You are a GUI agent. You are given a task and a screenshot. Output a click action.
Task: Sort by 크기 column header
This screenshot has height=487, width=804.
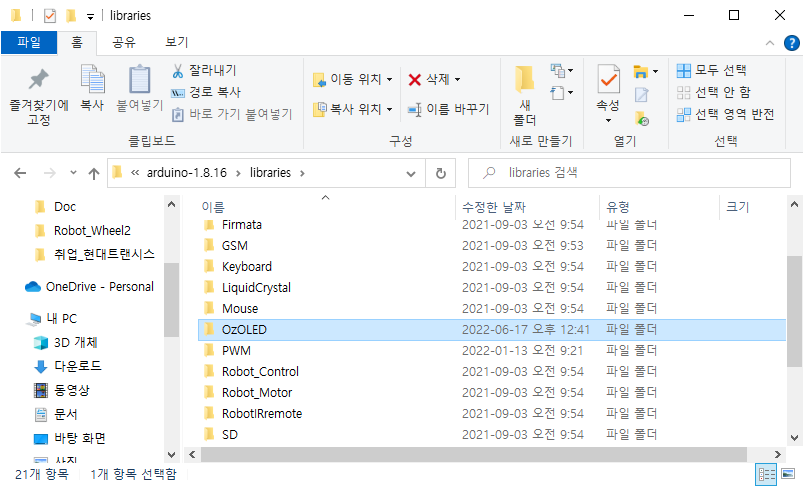tap(738, 207)
